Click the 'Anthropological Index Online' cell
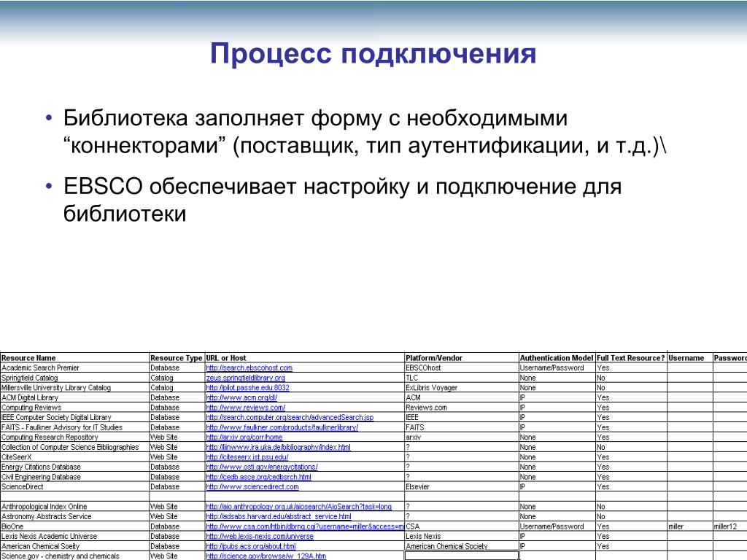747x560 pixels. 75,507
